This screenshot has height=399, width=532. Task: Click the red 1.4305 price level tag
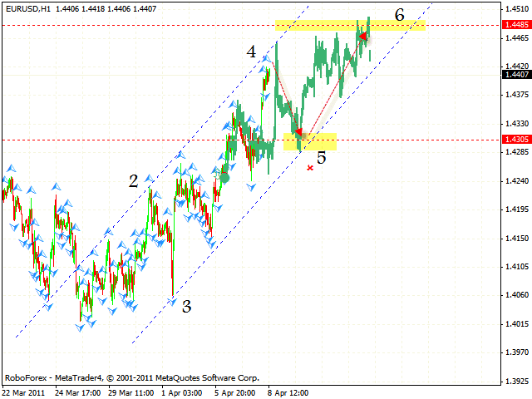(517, 140)
